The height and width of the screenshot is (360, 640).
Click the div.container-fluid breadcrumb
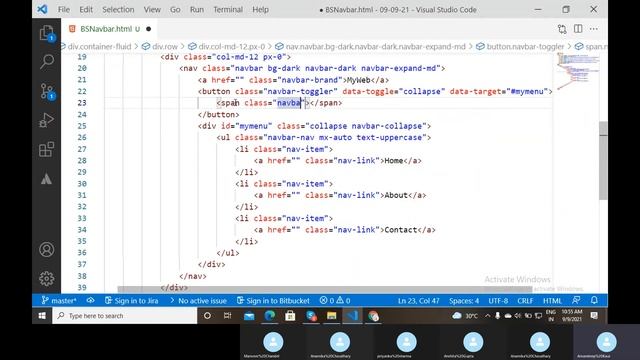99,47
